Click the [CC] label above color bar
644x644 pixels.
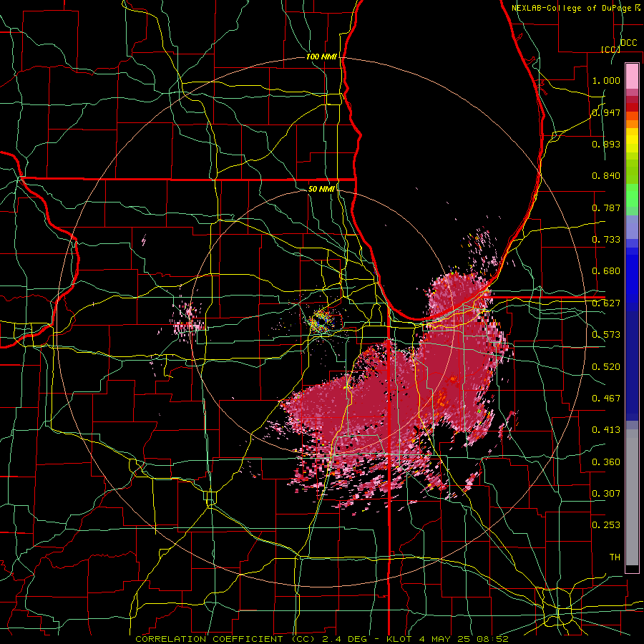(610, 49)
